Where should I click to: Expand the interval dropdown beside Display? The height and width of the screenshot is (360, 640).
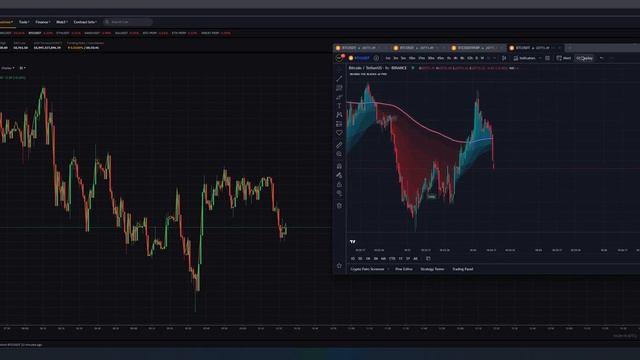(x=22, y=68)
